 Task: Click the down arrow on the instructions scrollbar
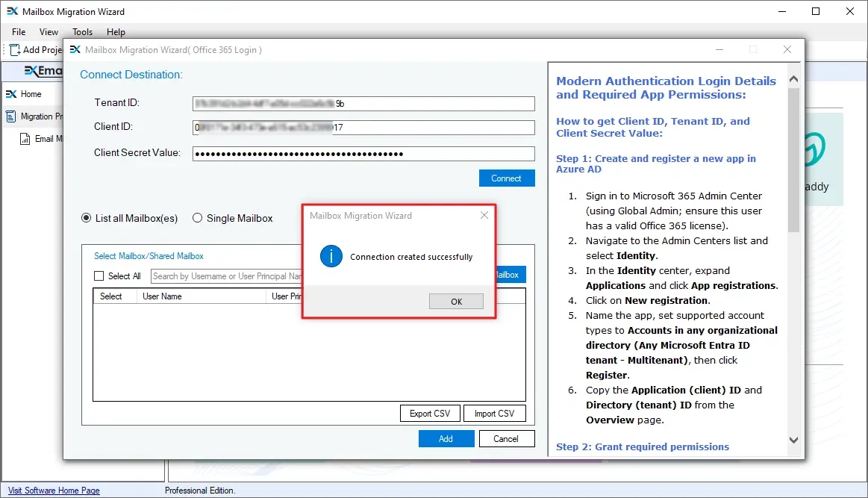tap(793, 440)
